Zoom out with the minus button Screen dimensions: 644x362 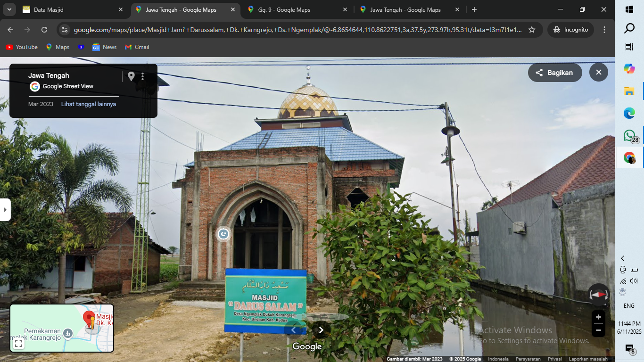coord(598,330)
